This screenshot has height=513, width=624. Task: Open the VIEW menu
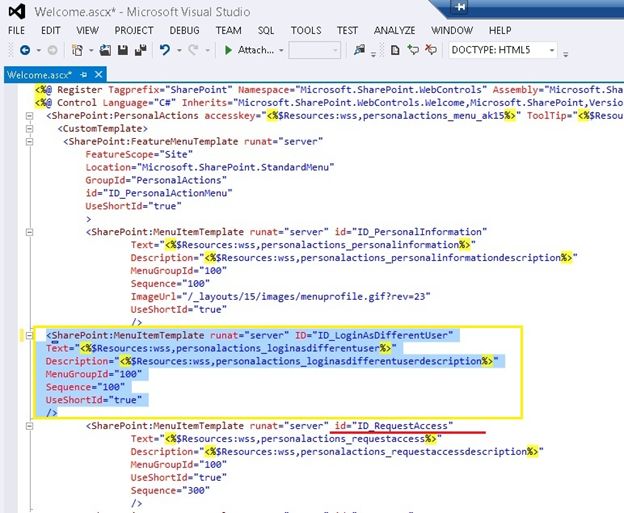(x=88, y=31)
